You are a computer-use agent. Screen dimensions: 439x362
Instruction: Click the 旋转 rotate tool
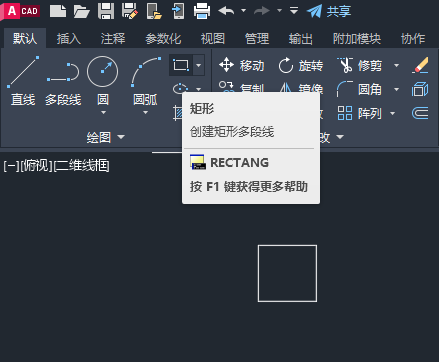pos(300,65)
